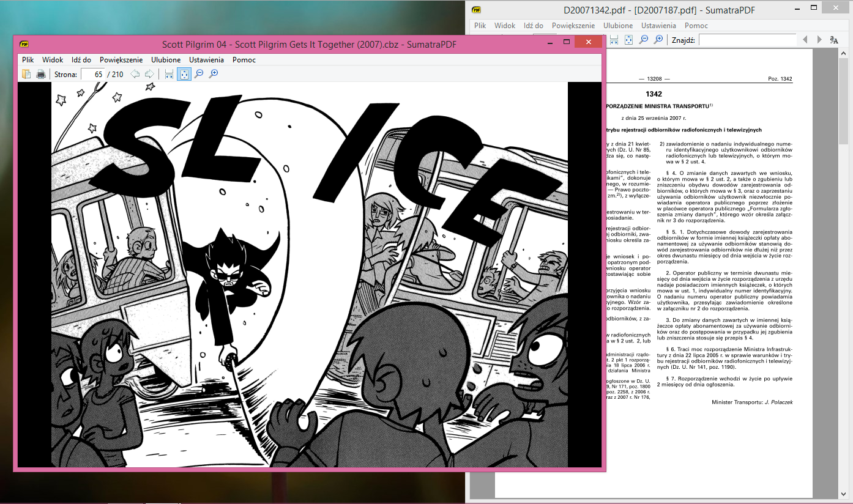Open Ustawienia menu in D20071342.pdf window
The width and height of the screenshot is (853, 504).
point(658,26)
